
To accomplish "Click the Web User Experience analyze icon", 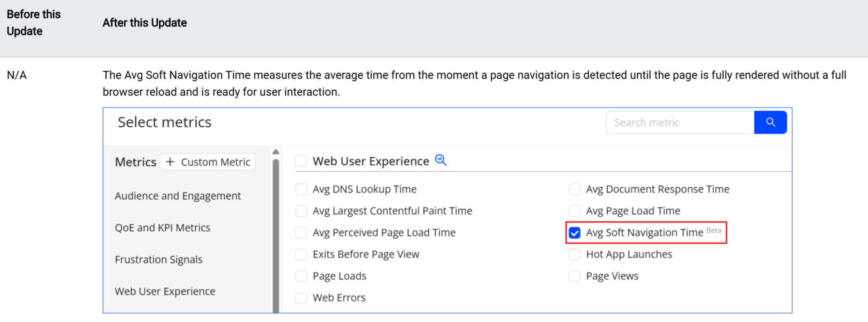I will (441, 161).
